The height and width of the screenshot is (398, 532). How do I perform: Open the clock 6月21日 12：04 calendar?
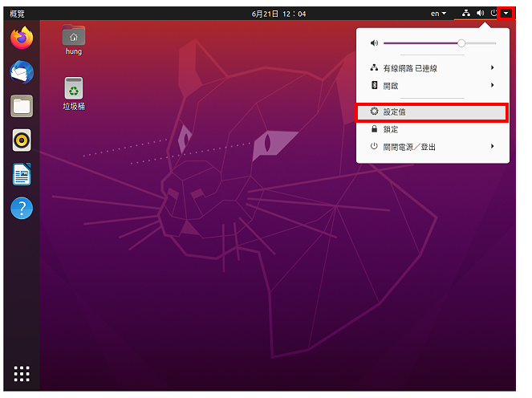coord(278,14)
